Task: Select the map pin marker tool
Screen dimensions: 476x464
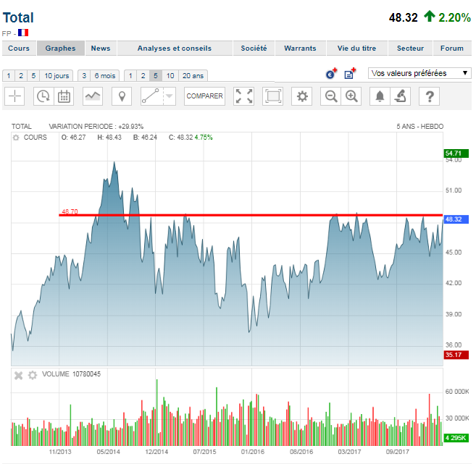Action: 122,96
